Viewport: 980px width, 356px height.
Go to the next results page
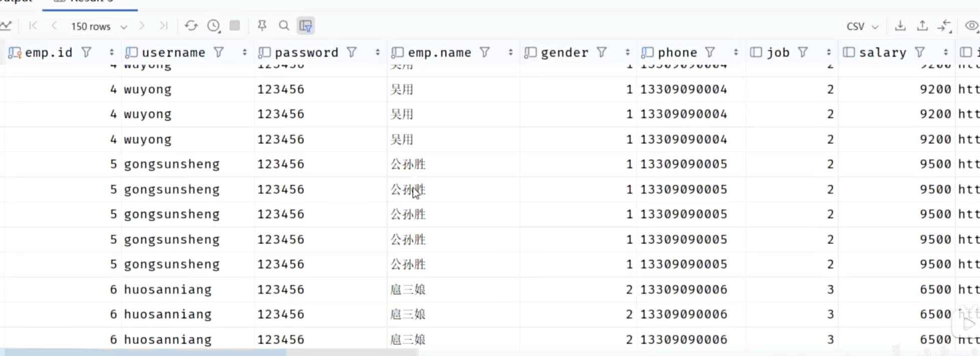click(x=142, y=26)
